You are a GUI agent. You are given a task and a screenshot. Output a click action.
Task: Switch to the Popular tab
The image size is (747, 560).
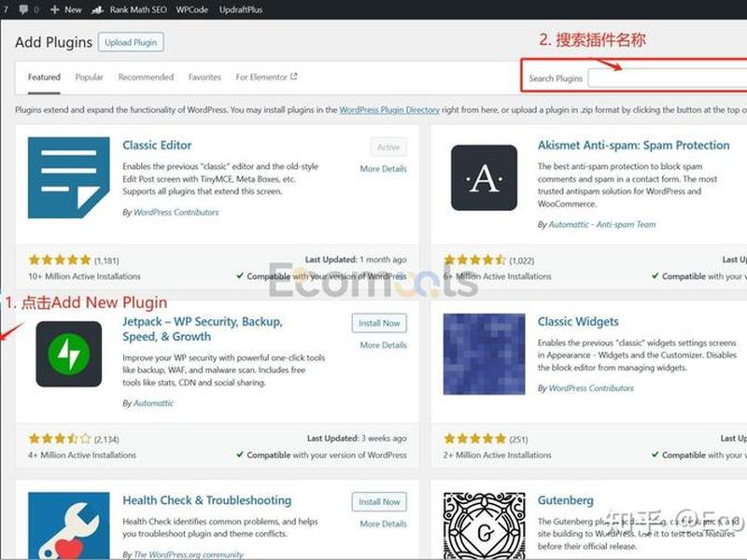pyautogui.click(x=89, y=77)
